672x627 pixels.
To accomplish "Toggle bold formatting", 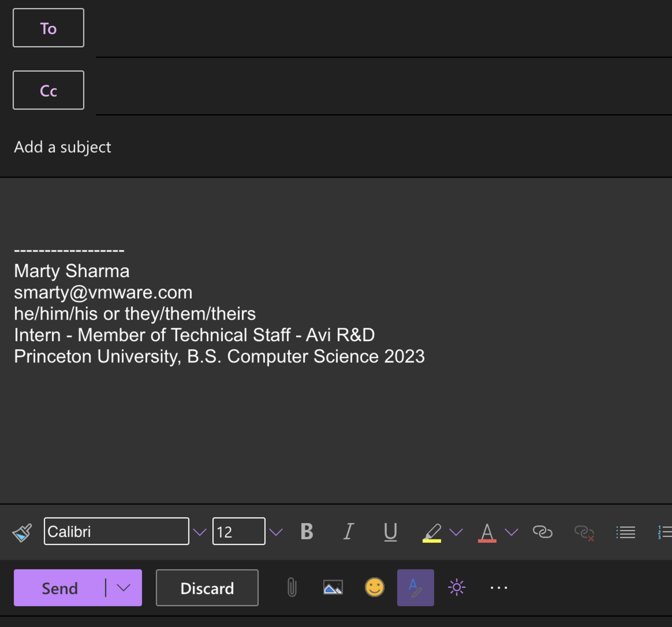I will [x=307, y=532].
